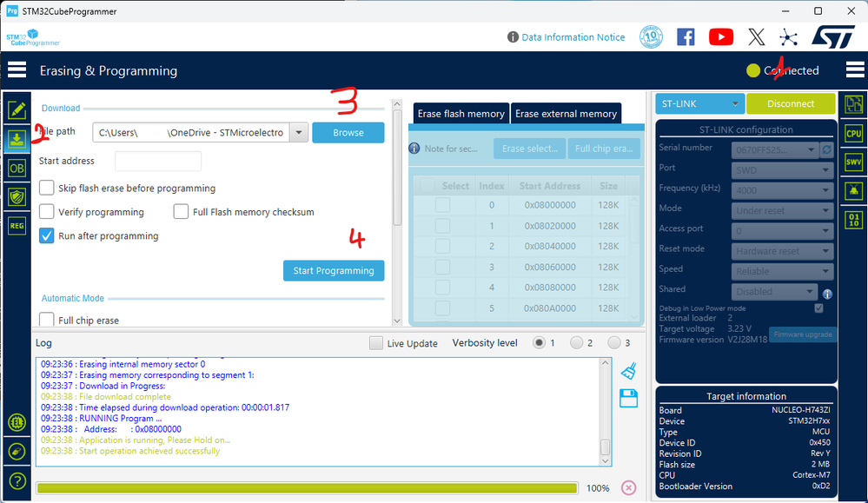Open the OB option bytes panel

point(17,169)
